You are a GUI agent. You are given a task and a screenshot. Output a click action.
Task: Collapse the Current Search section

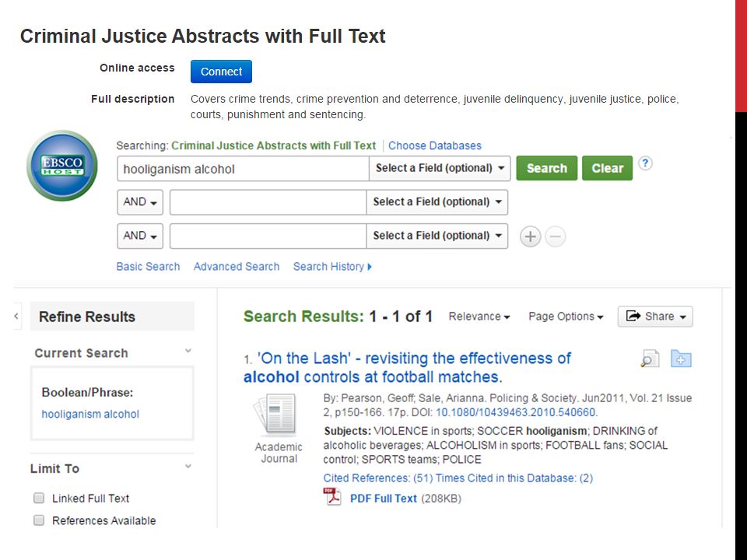point(188,351)
